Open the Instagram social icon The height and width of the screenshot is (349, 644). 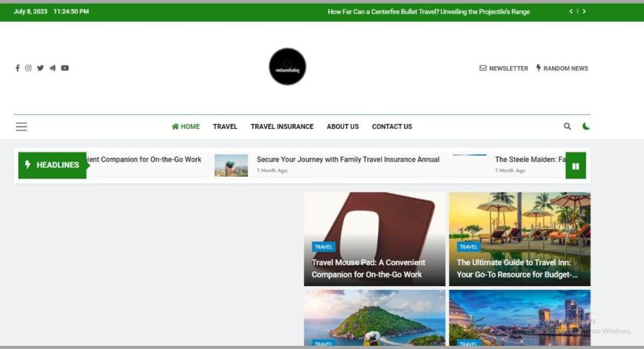[x=28, y=68]
